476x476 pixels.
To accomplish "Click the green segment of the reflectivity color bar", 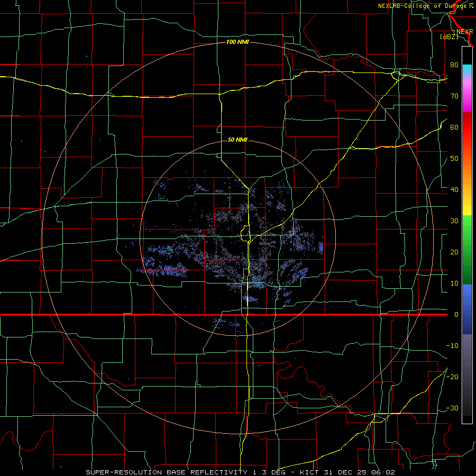I will point(467,250).
